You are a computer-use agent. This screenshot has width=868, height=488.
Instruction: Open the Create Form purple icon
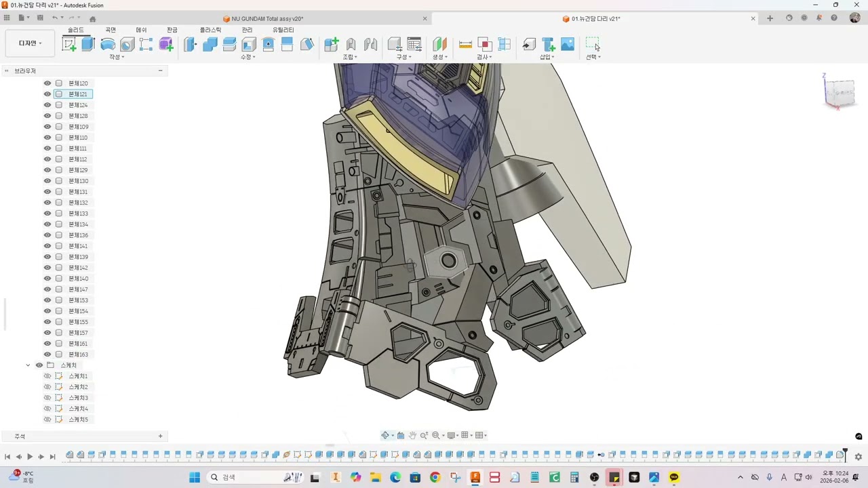(165, 45)
